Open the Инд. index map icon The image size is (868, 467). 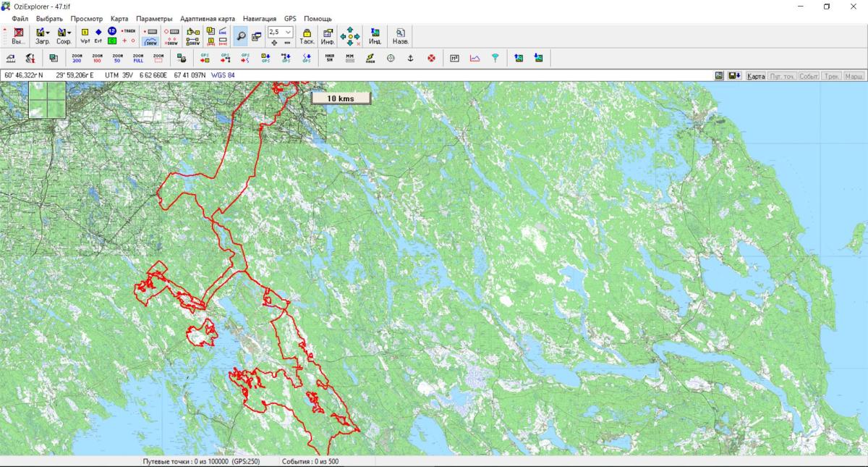tap(375, 36)
